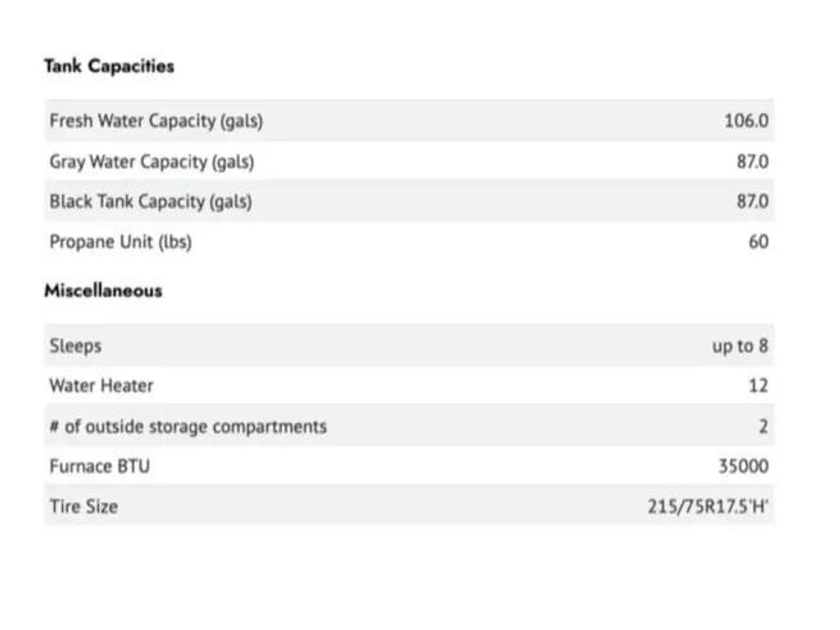Image resolution: width=840 pixels, height=630 pixels.
Task: Select the "up to 8" value
Action: [740, 346]
